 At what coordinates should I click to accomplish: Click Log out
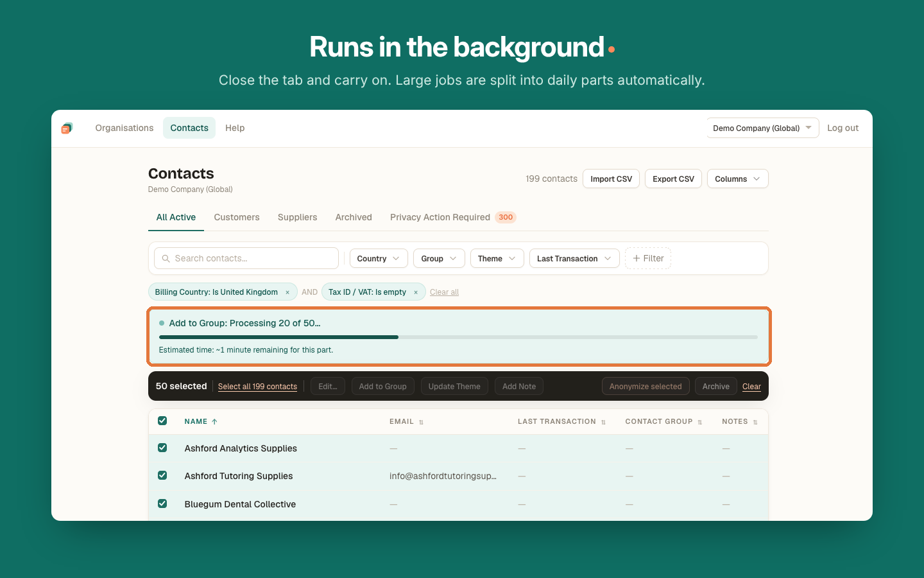[843, 128]
